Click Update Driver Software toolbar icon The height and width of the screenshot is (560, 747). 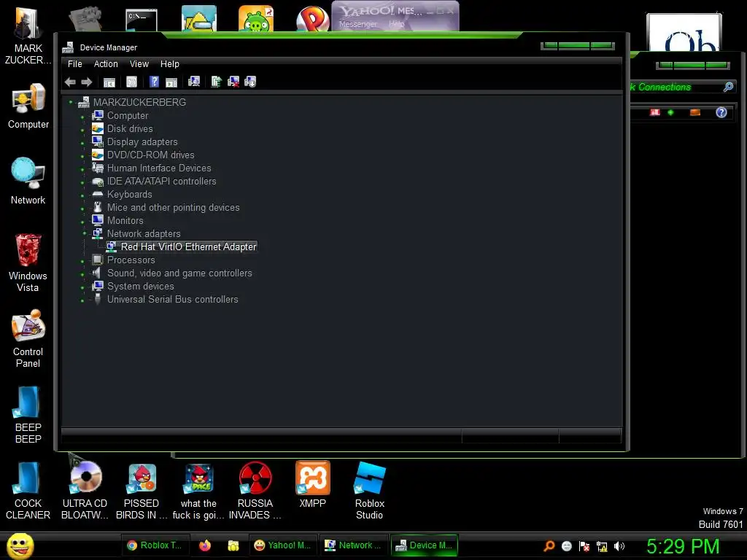coord(216,82)
